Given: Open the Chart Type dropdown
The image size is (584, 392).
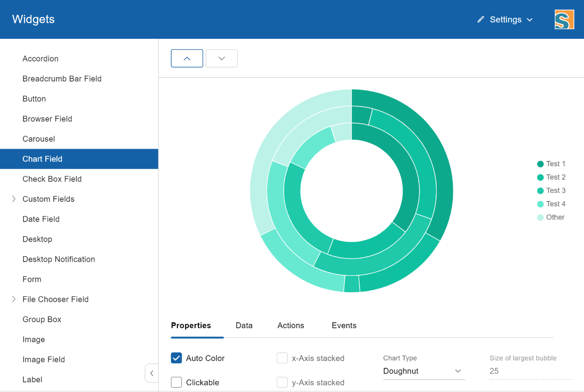Looking at the screenshot, I should pos(424,371).
